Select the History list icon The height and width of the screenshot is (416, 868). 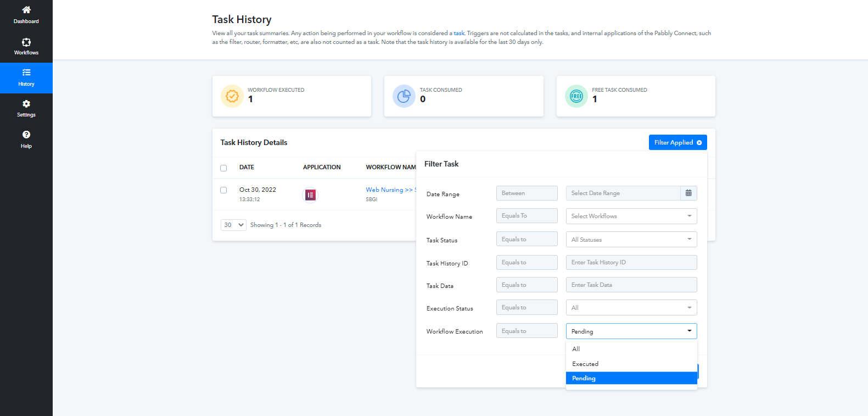pos(26,73)
